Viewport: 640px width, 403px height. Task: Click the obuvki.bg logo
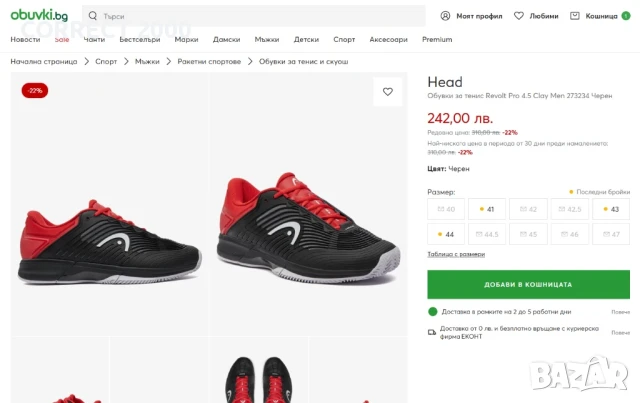tap(39, 16)
